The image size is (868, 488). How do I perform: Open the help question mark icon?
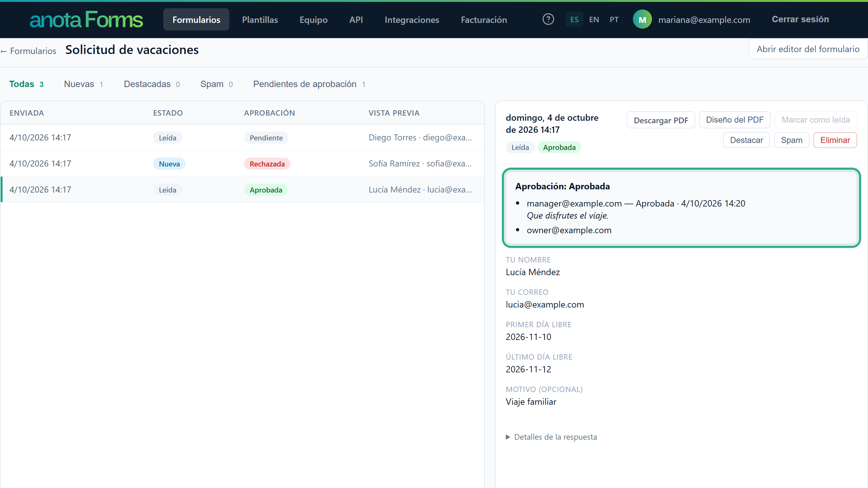pyautogui.click(x=548, y=19)
